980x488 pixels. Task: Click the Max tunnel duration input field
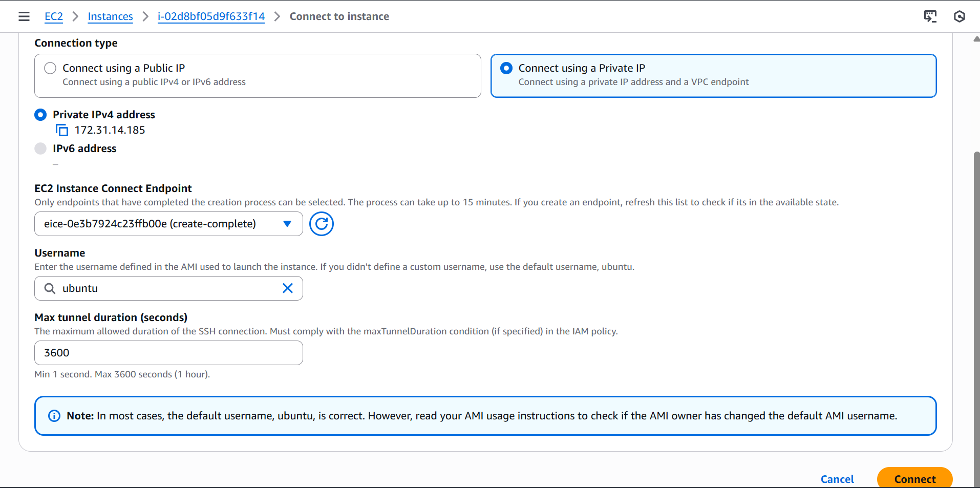pos(168,353)
